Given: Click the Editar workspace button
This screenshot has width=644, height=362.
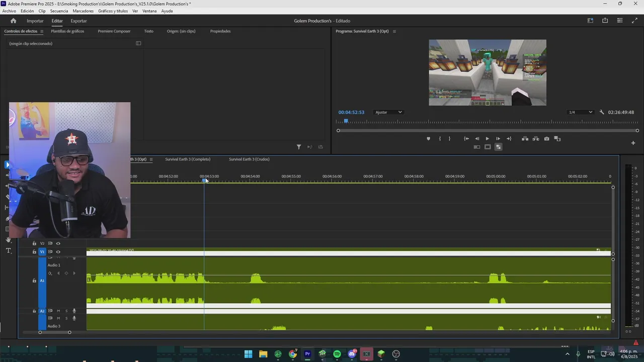Looking at the screenshot, I should click(x=57, y=21).
